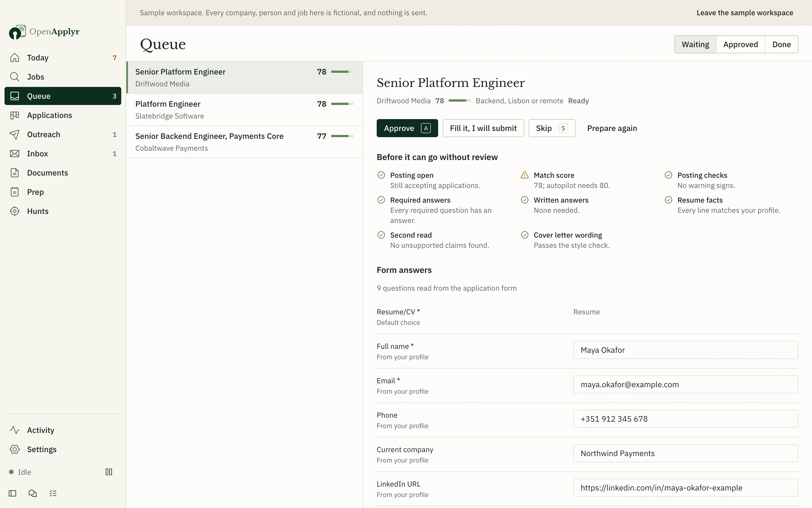Click the Queue inbox-tray icon

pyautogui.click(x=14, y=96)
